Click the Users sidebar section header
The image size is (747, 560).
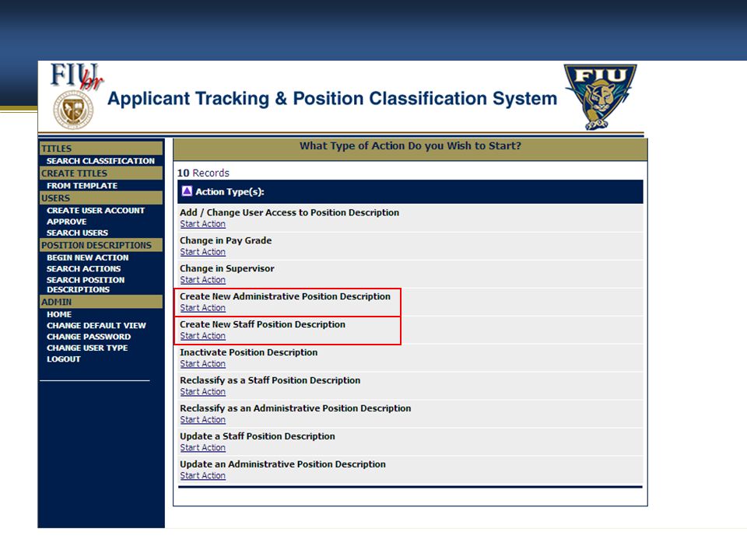pos(100,198)
